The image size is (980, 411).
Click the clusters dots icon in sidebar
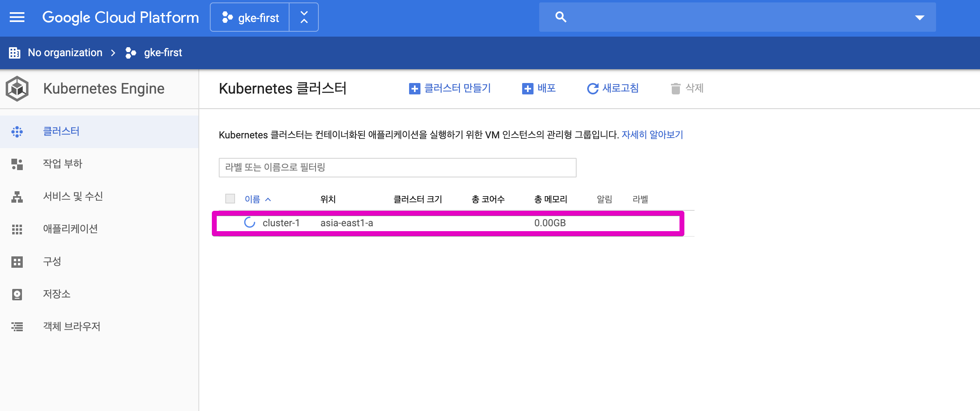coord(17,131)
